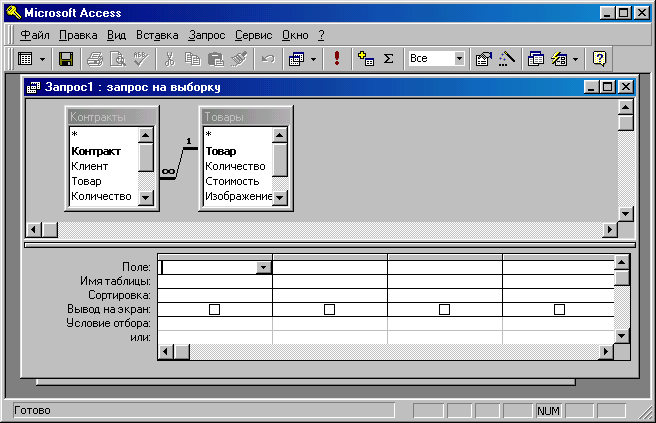This screenshot has width=656, height=423.
Task: Select the Стоимость field in the Товары table
Action: (x=232, y=181)
